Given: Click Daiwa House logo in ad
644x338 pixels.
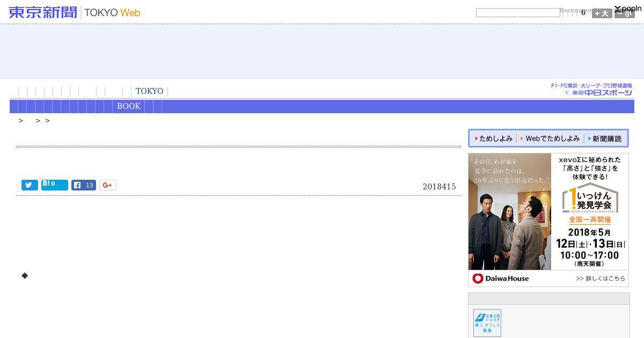Looking at the screenshot, I should click(500, 278).
